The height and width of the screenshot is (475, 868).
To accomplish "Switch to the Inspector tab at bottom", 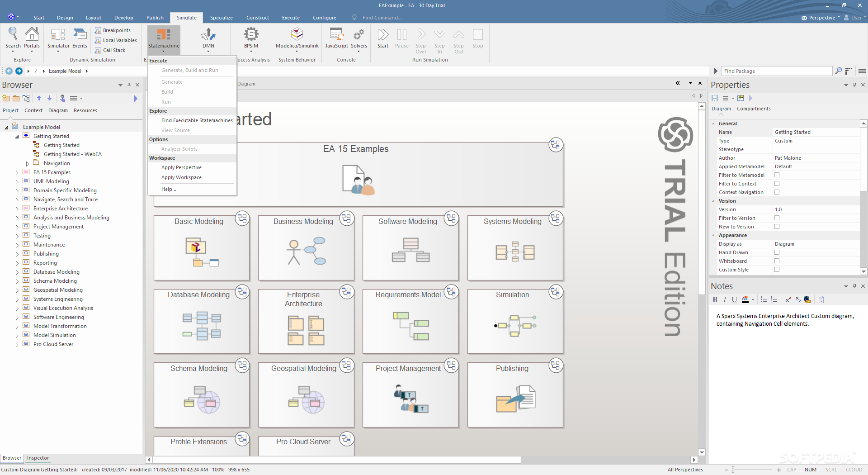I will click(x=38, y=458).
